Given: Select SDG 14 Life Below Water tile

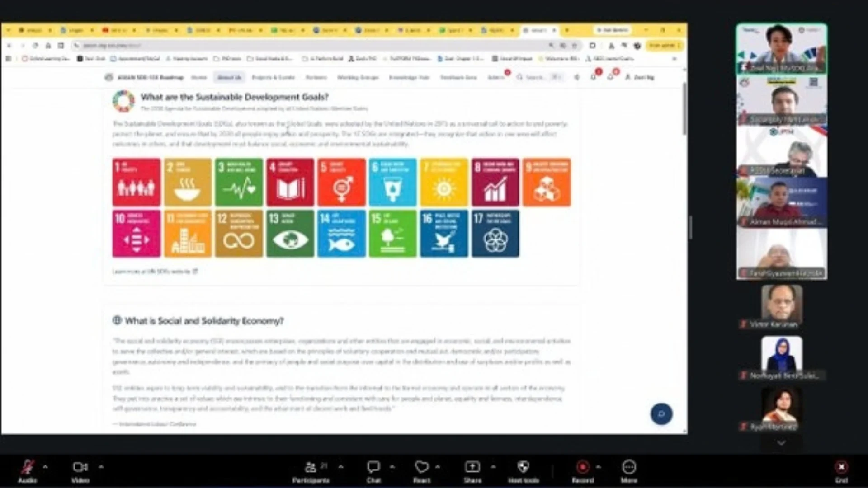Looking at the screenshot, I should [341, 234].
